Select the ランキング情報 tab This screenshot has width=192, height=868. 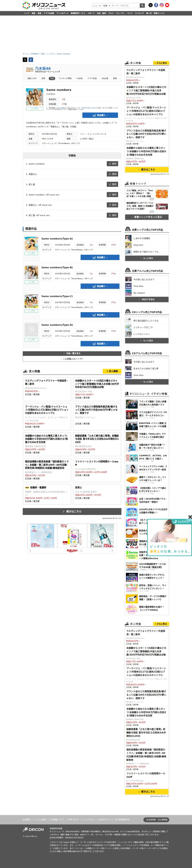[x=65, y=78]
